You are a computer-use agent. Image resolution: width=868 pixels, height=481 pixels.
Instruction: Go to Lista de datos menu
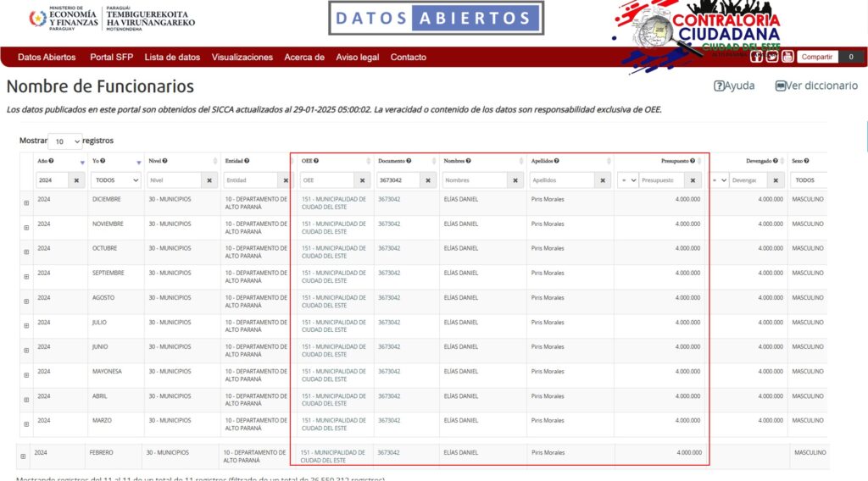[x=172, y=58]
